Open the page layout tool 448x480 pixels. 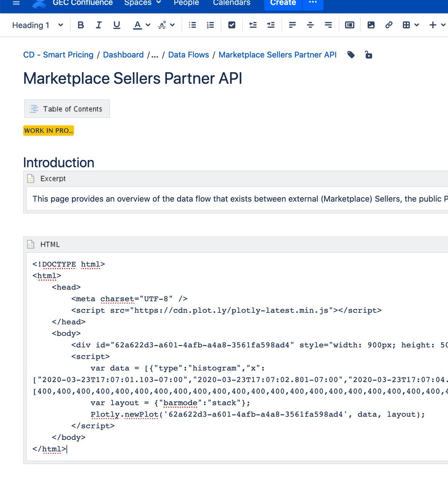click(350, 25)
